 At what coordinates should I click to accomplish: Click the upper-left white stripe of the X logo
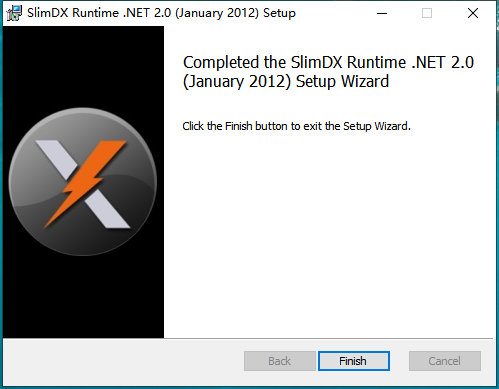point(57,159)
